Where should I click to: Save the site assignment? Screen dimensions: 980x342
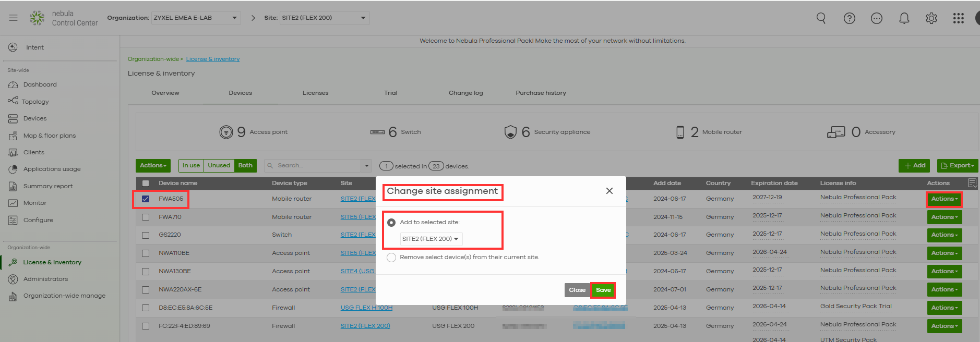603,290
